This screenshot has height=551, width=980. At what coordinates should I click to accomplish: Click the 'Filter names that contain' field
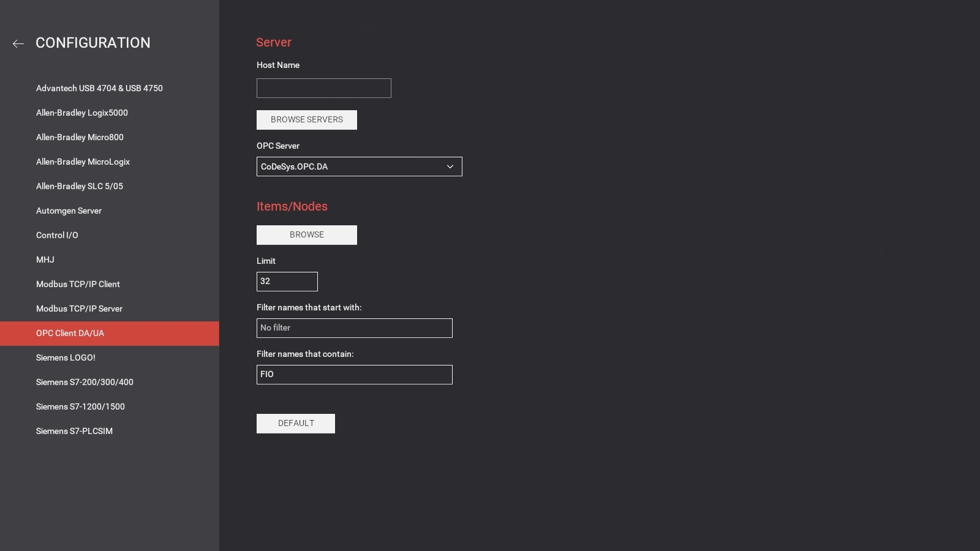tap(355, 375)
